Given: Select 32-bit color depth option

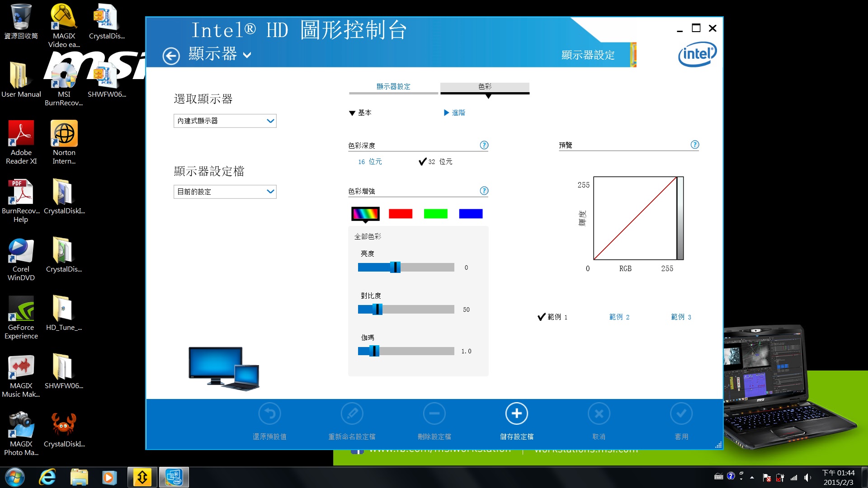Looking at the screenshot, I should click(x=435, y=162).
